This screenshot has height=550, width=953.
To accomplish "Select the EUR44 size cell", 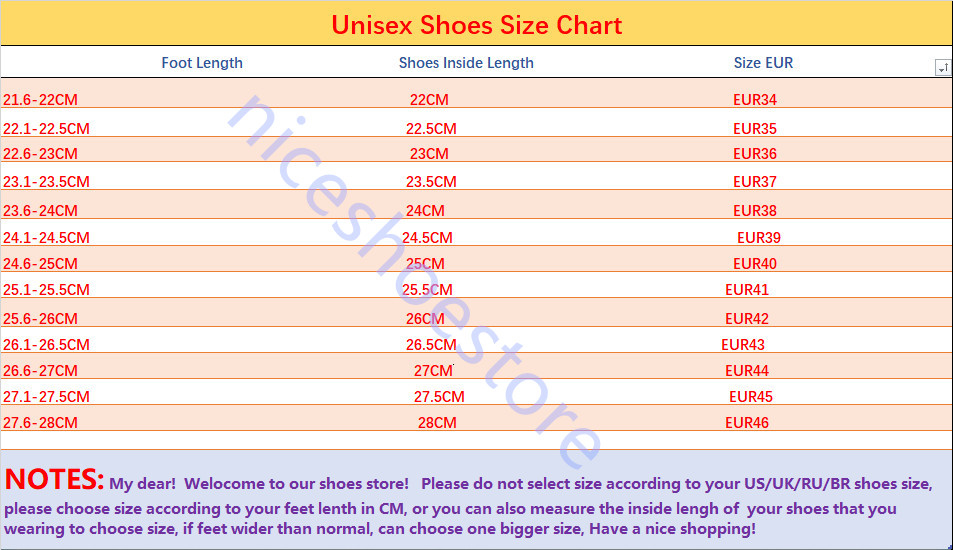I will click(x=747, y=371).
